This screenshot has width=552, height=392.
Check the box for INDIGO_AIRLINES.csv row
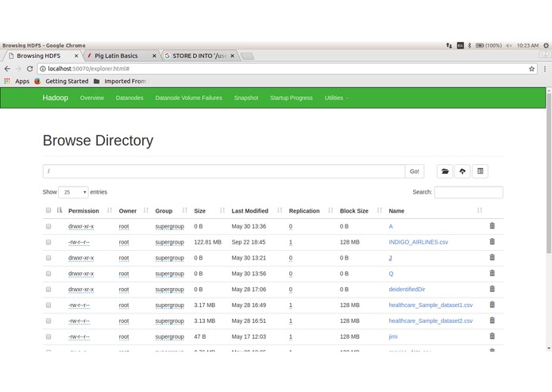coord(48,242)
